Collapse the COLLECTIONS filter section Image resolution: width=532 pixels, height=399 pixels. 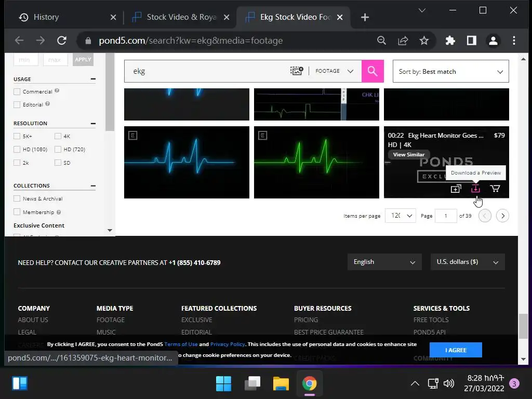pyautogui.click(x=93, y=186)
